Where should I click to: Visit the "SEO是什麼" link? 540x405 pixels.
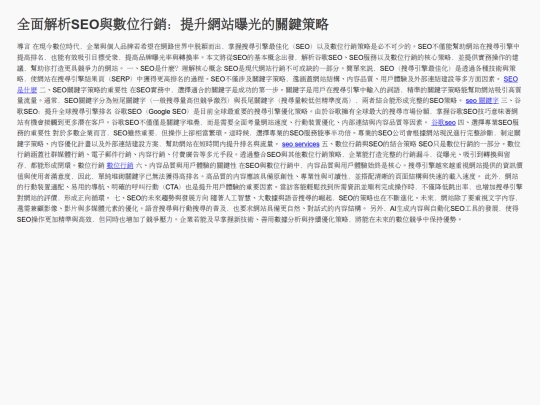tap(511, 79)
